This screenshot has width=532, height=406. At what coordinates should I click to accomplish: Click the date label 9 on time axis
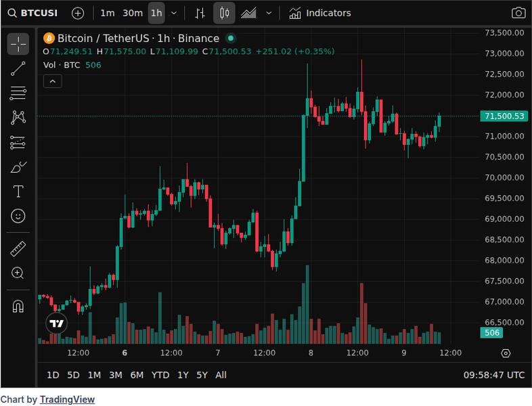tap(404, 353)
